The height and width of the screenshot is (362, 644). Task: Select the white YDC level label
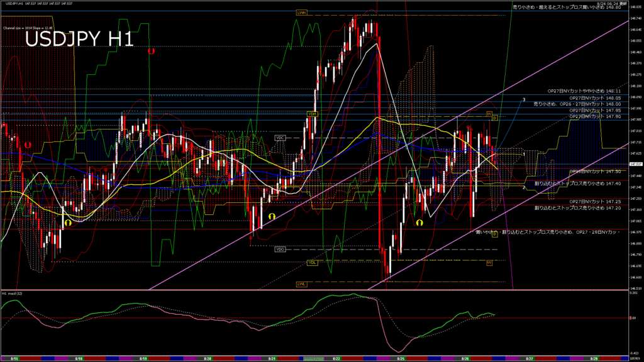(280, 138)
